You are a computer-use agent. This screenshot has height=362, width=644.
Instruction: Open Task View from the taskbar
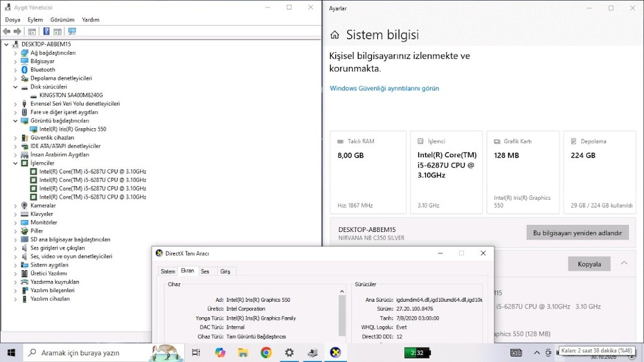[x=196, y=353]
